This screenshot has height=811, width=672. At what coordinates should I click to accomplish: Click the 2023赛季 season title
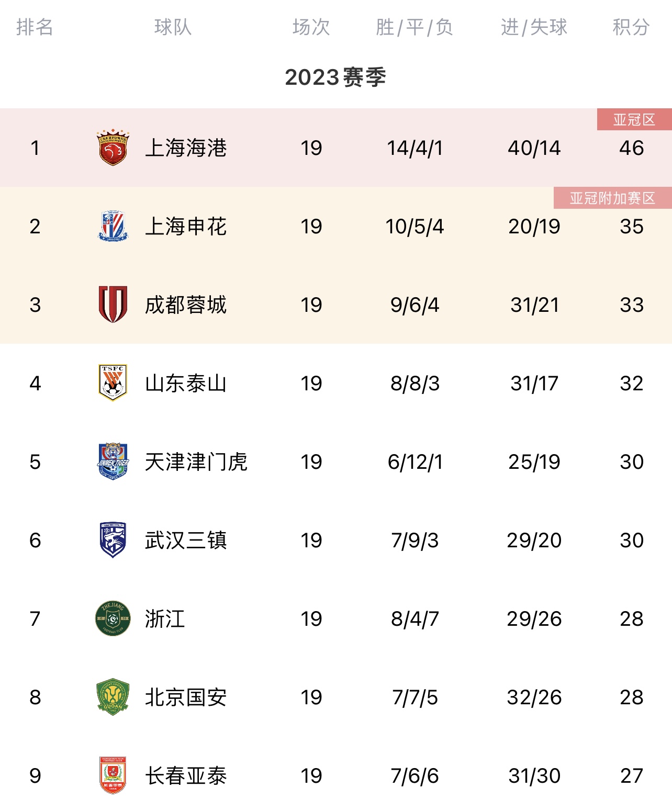point(335,77)
